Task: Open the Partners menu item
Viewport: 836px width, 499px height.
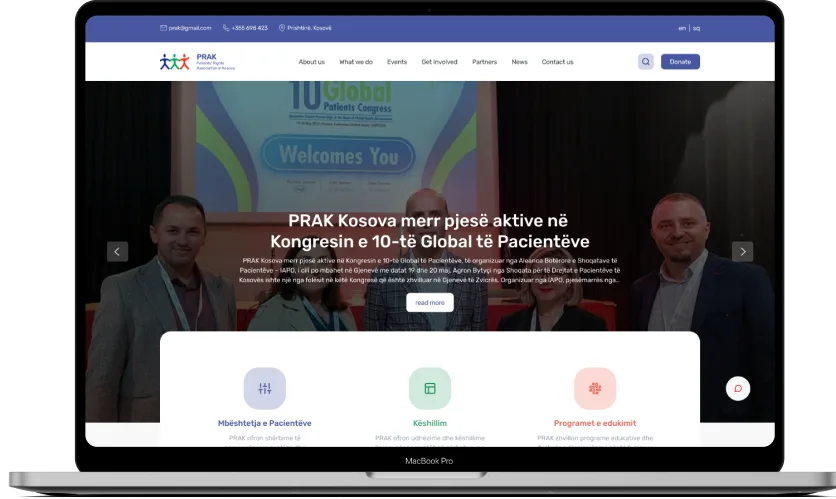Action: click(x=485, y=62)
